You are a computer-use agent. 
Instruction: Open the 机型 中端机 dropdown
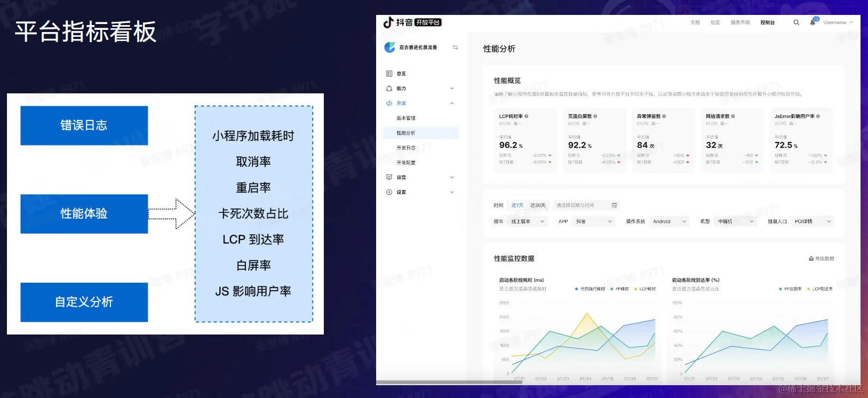[x=736, y=221]
